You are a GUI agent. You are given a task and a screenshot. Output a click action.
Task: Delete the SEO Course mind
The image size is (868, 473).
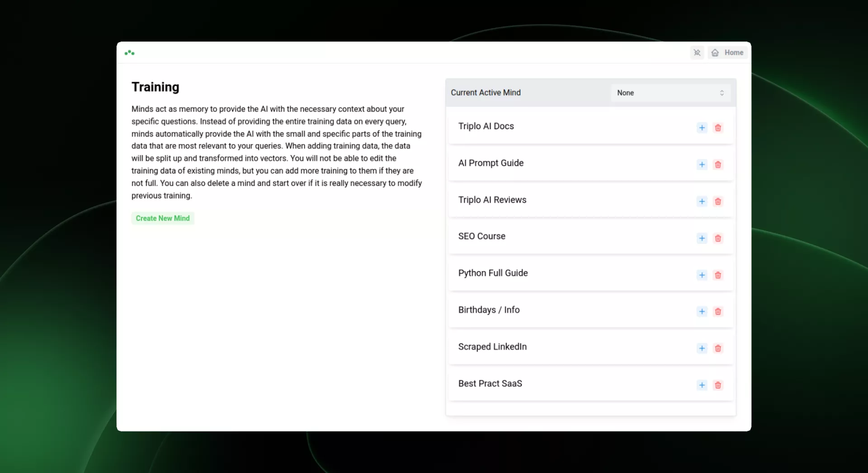(717, 238)
